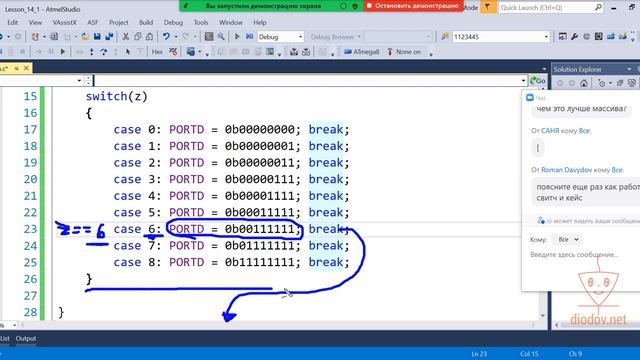Open the Undo history dropdown arrow
640x360 pixels.
click(176, 37)
